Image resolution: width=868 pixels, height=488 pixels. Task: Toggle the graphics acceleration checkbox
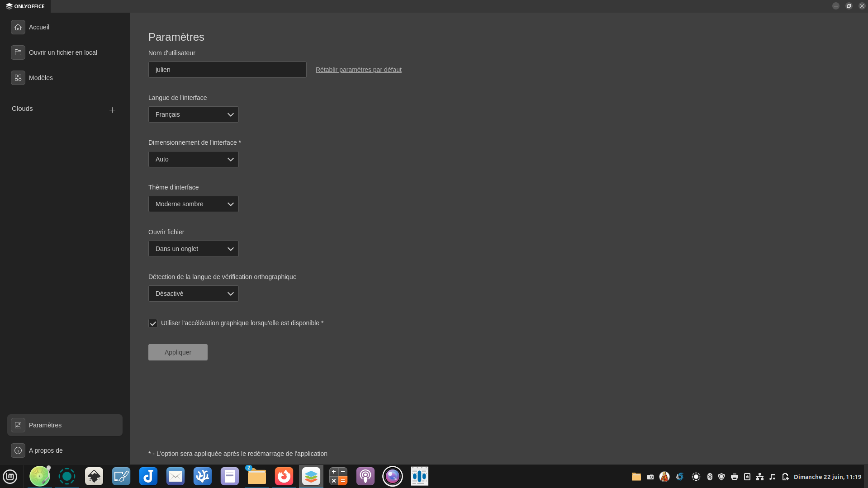(x=153, y=323)
